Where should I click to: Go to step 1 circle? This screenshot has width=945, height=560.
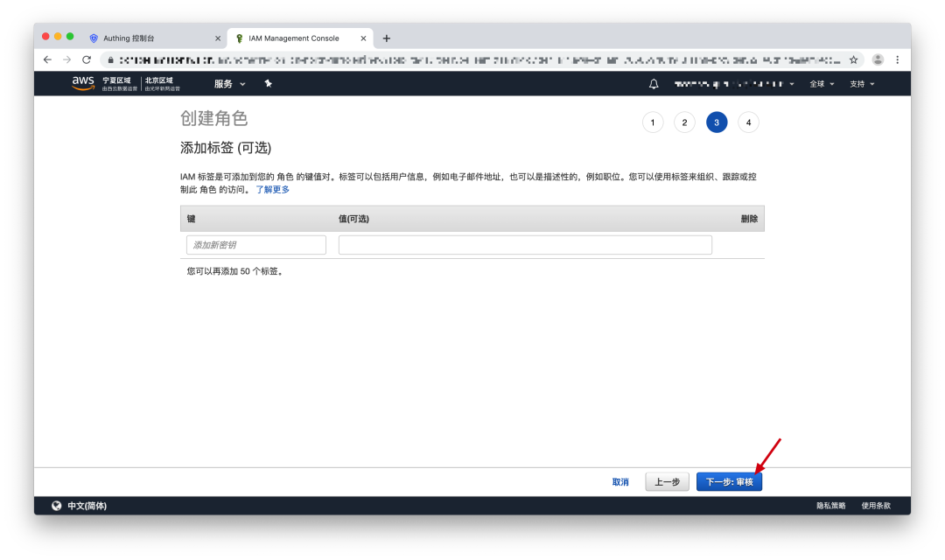[653, 122]
